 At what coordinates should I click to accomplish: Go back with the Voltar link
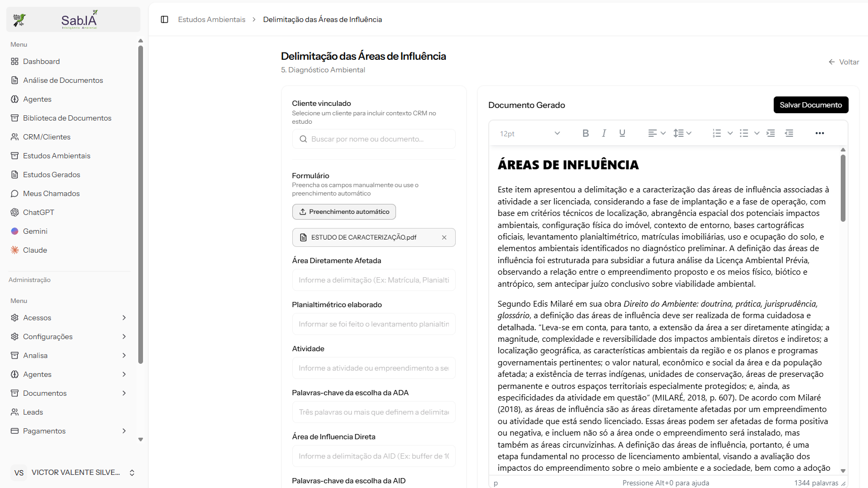click(843, 62)
